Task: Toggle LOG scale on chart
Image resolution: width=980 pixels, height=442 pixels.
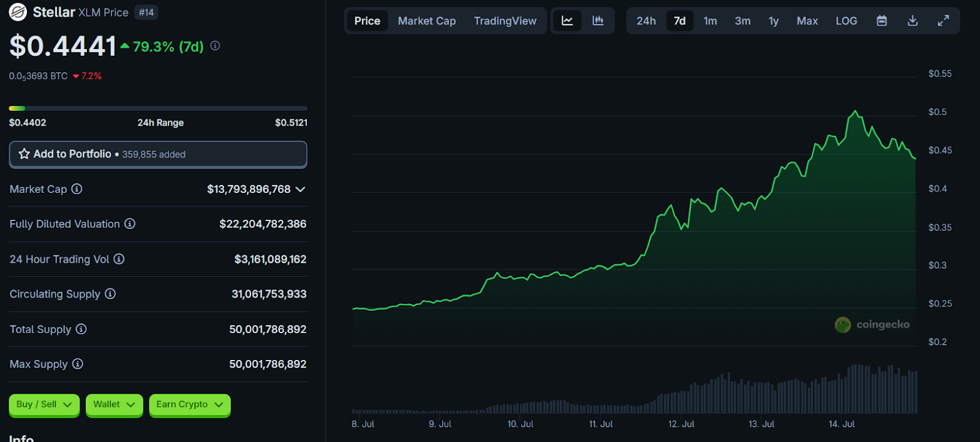Action: [x=846, y=21]
